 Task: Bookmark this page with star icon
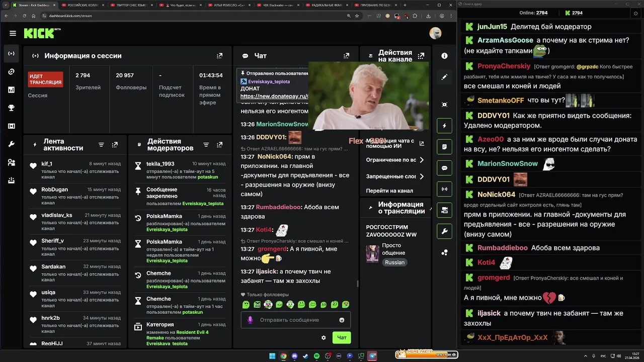coord(357,16)
